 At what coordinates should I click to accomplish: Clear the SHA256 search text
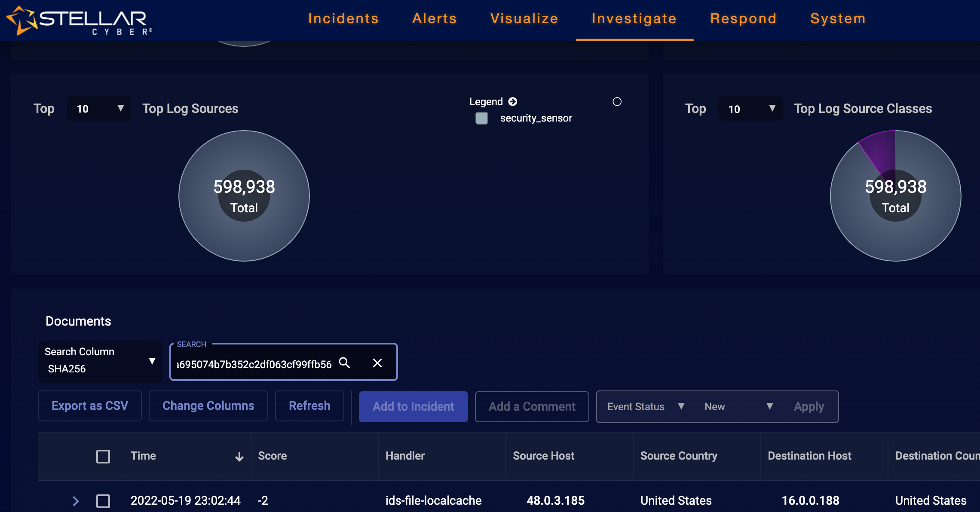[377, 363]
